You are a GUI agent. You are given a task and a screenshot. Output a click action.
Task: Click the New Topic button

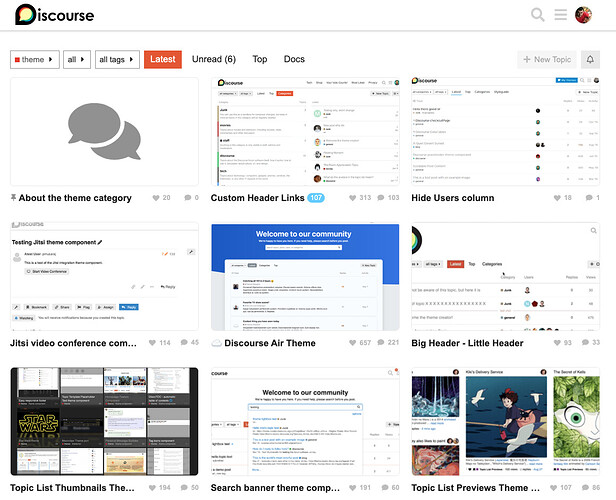547,59
